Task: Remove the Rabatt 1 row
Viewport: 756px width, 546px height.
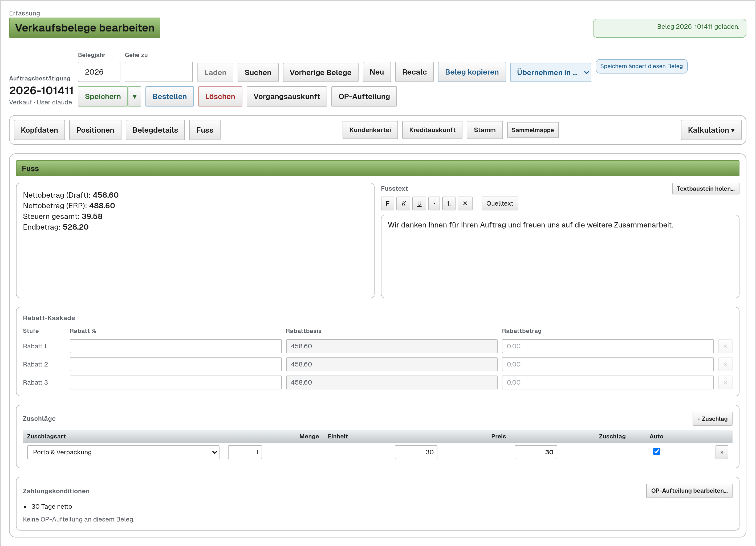Action: pos(725,346)
